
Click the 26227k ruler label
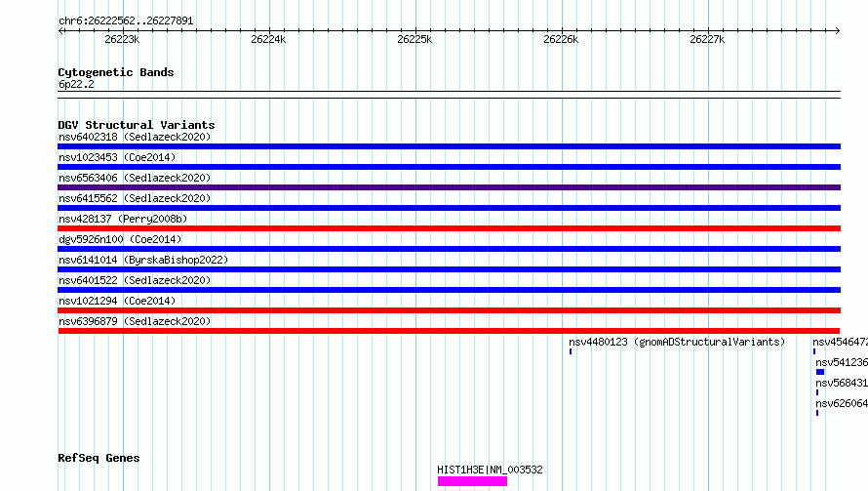(x=707, y=39)
